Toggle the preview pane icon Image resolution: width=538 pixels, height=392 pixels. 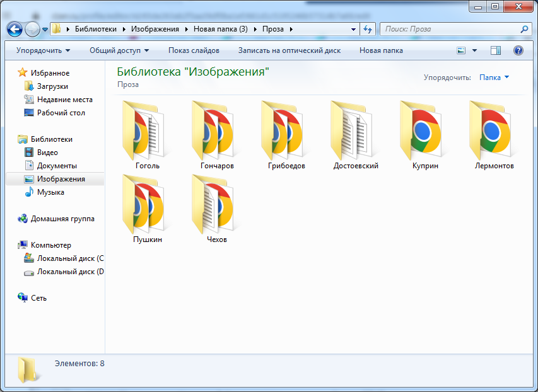(496, 50)
